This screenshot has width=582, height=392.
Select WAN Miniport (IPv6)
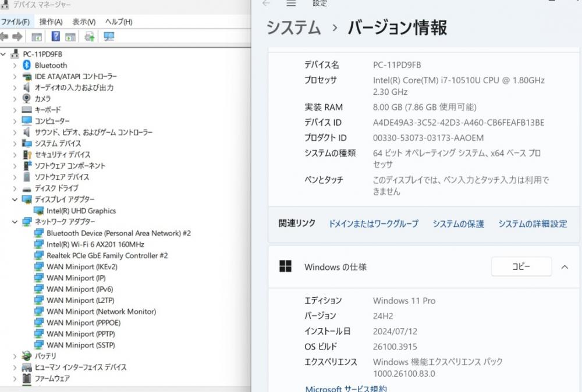79,289
